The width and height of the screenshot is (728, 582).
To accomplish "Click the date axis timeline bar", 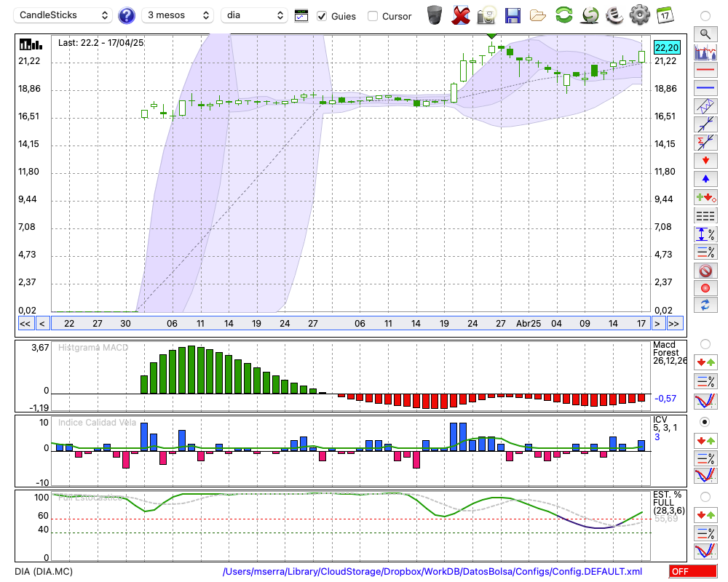I will pyautogui.click(x=351, y=324).
